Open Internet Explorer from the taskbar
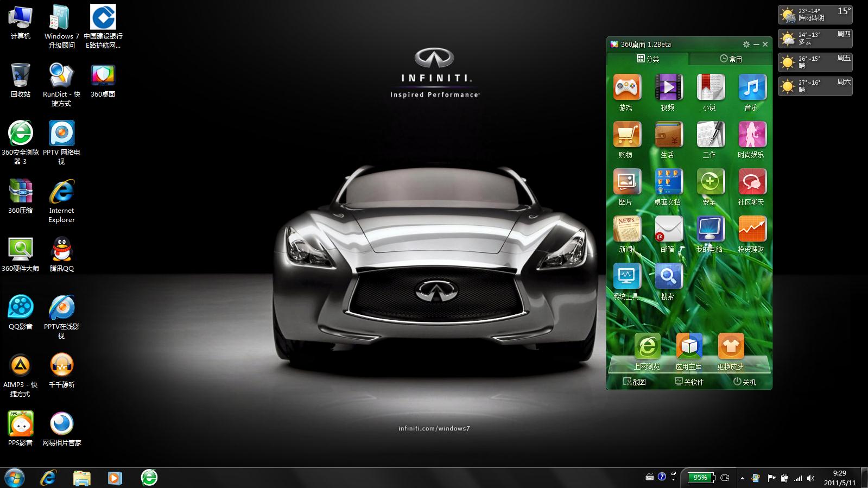The image size is (868, 488). tap(48, 478)
